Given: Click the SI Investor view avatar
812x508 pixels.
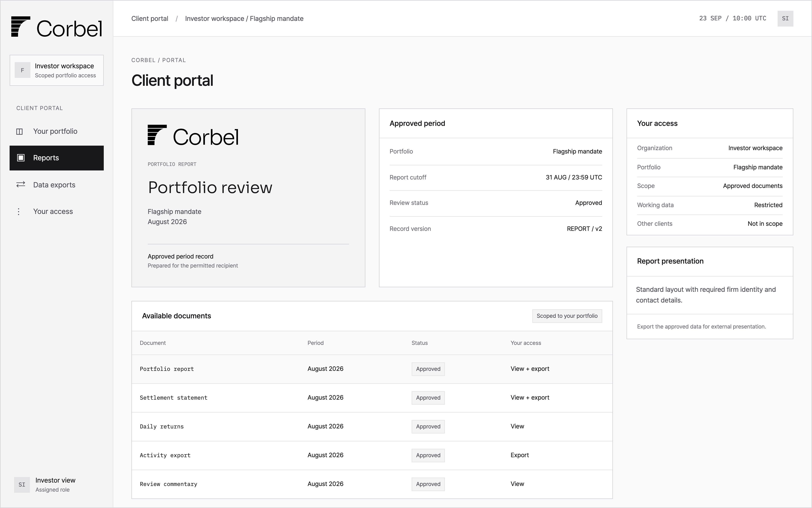Looking at the screenshot, I should coord(22,484).
